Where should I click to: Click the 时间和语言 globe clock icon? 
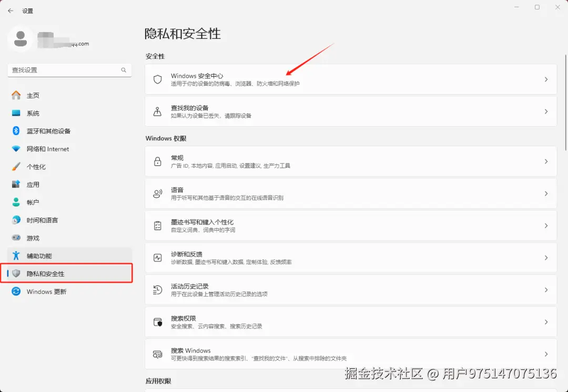(16, 220)
